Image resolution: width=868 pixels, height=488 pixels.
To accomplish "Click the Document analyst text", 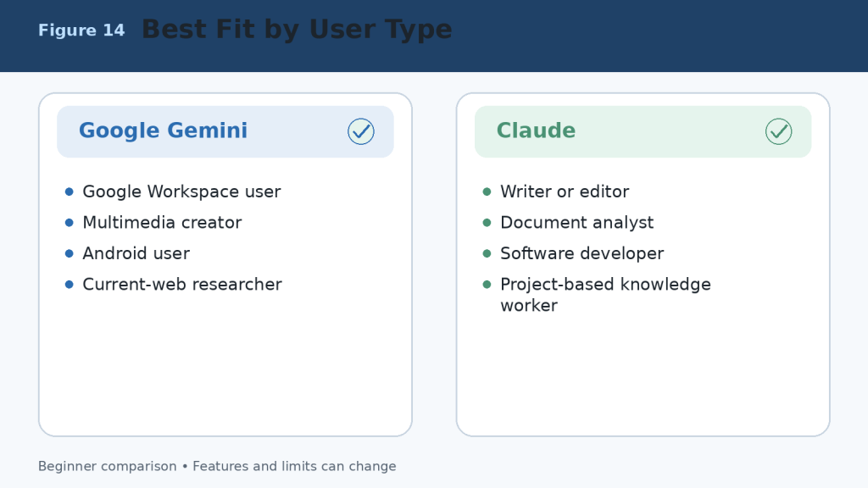I will (x=576, y=223).
